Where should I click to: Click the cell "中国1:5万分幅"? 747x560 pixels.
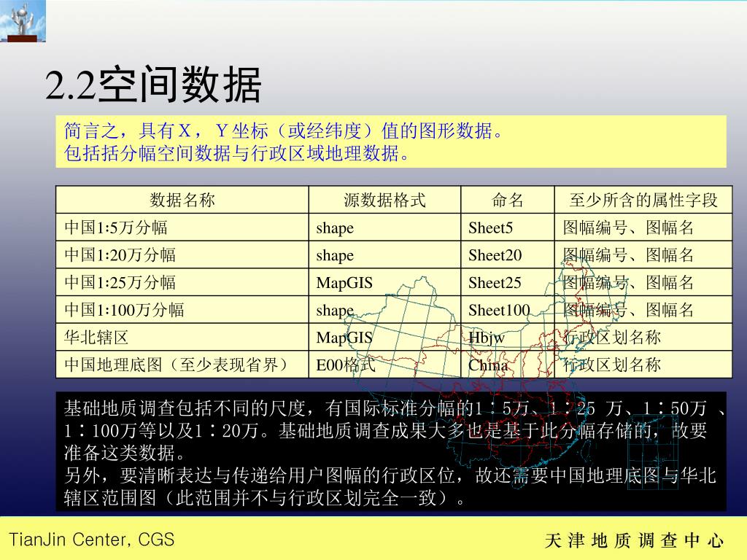[x=182, y=227]
